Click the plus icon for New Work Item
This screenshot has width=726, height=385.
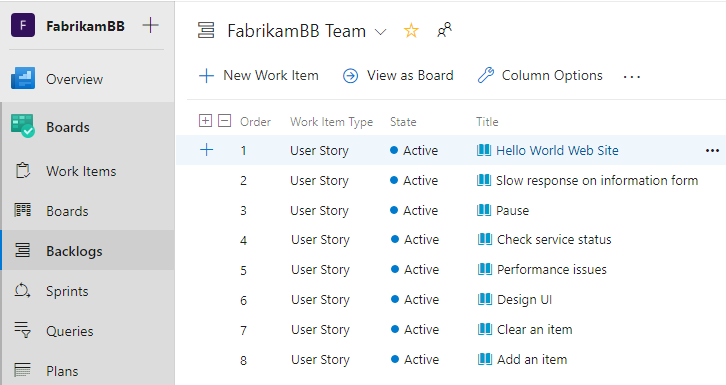(x=206, y=75)
